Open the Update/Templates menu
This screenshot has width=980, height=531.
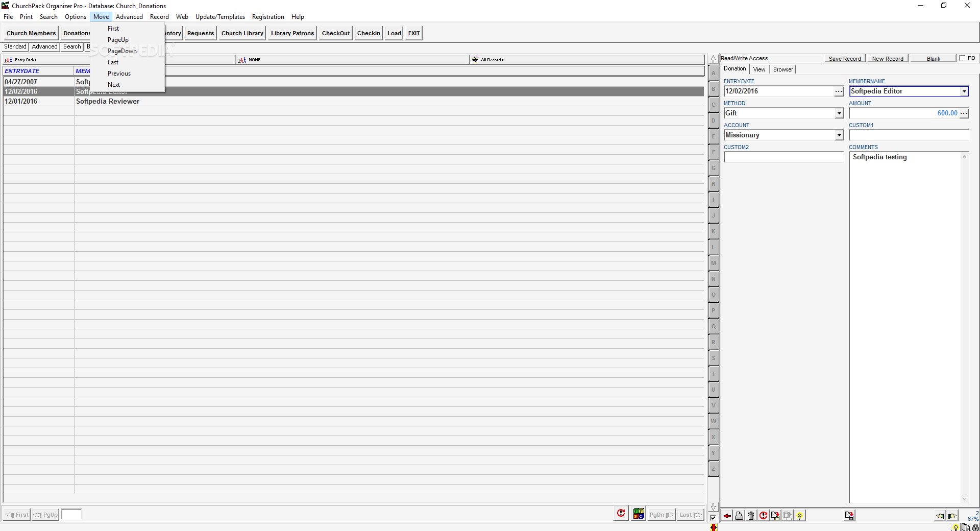tap(220, 17)
